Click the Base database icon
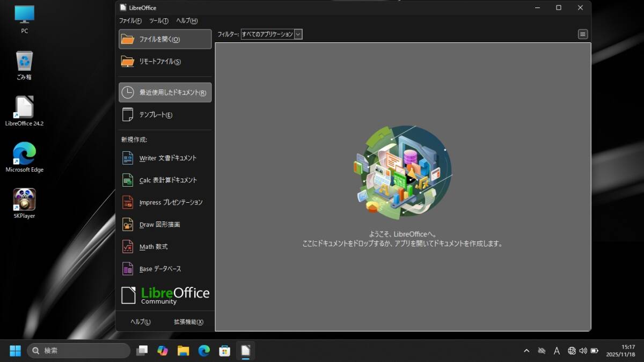The height and width of the screenshot is (362, 644). 128,269
